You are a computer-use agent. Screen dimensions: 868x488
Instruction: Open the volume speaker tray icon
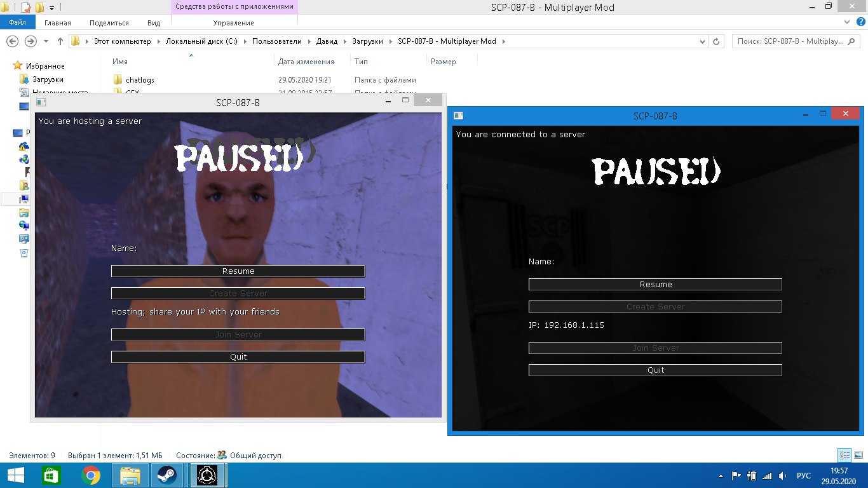point(782,475)
